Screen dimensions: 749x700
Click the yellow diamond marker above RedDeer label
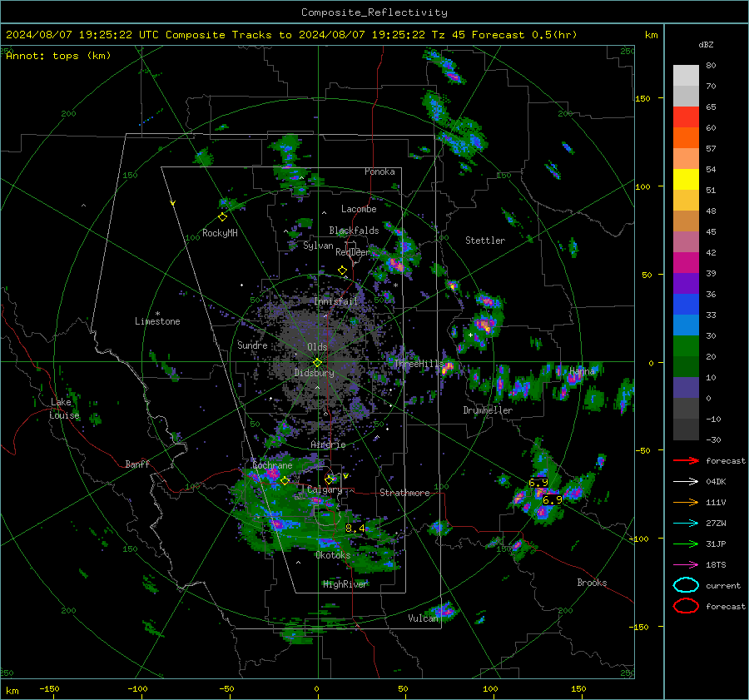[343, 271]
